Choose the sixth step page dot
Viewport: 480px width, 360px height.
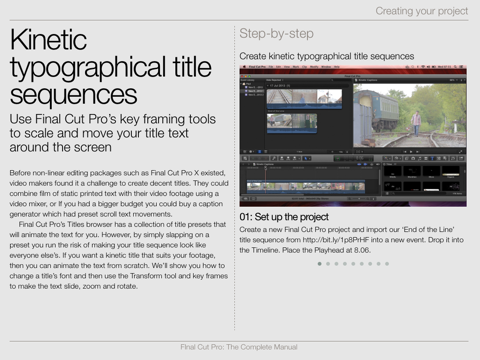point(362,264)
